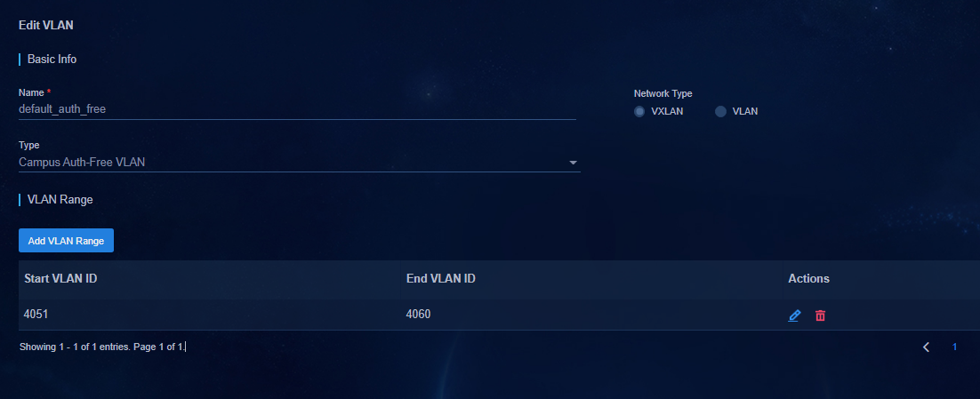Sort by End VLAN ID column header
The image size is (980, 399).
pos(440,278)
